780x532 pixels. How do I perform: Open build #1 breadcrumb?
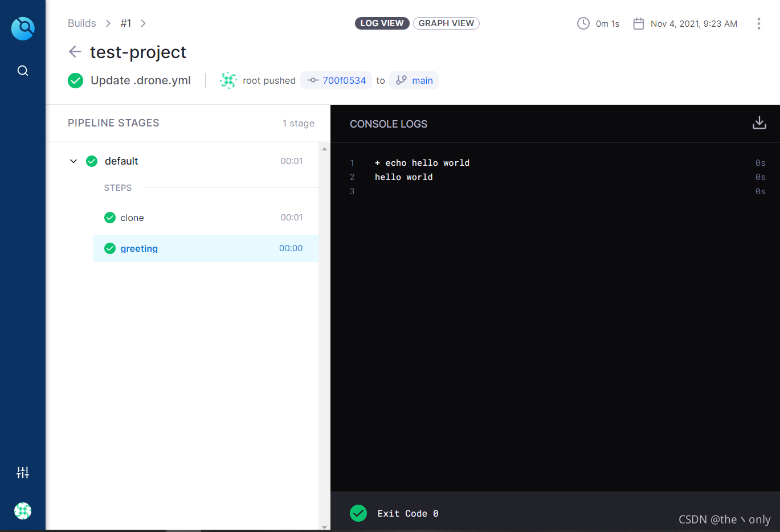pyautogui.click(x=126, y=23)
